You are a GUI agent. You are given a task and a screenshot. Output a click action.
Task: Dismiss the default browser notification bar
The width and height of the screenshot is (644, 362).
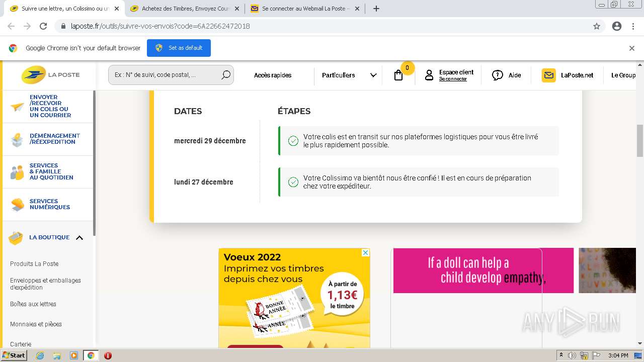pyautogui.click(x=632, y=48)
